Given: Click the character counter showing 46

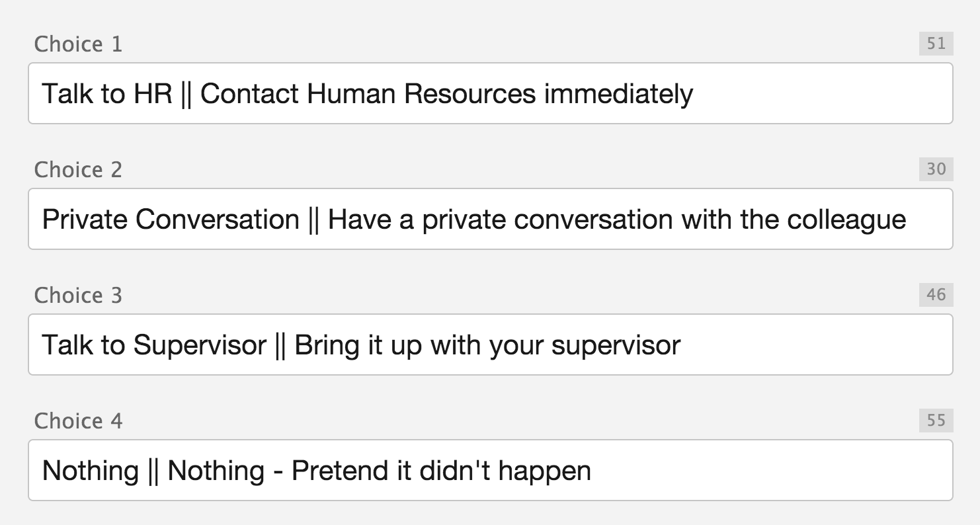Looking at the screenshot, I should [936, 296].
